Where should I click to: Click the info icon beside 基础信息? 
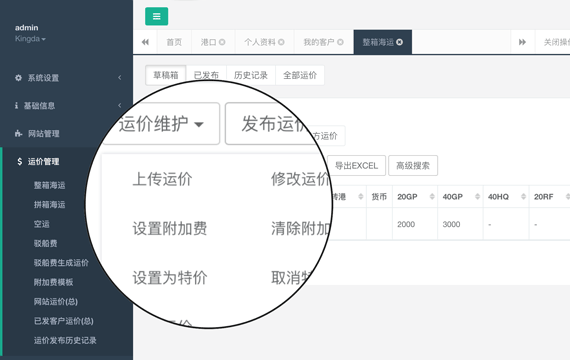[16, 105]
